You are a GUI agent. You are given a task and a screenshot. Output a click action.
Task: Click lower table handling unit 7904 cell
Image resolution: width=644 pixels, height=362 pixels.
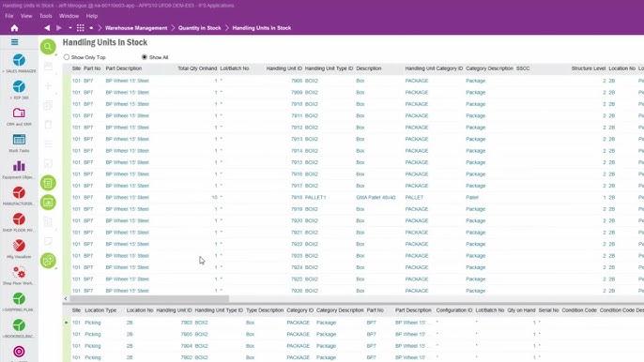(187, 346)
